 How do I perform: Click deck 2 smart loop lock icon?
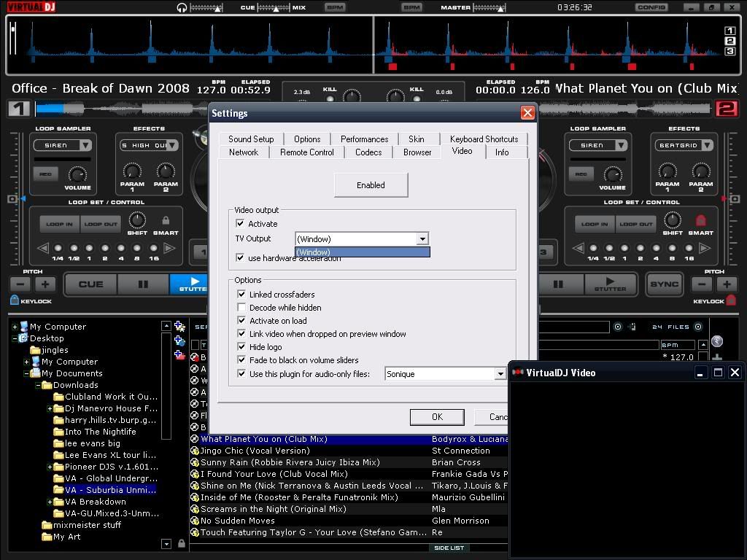pos(701,220)
